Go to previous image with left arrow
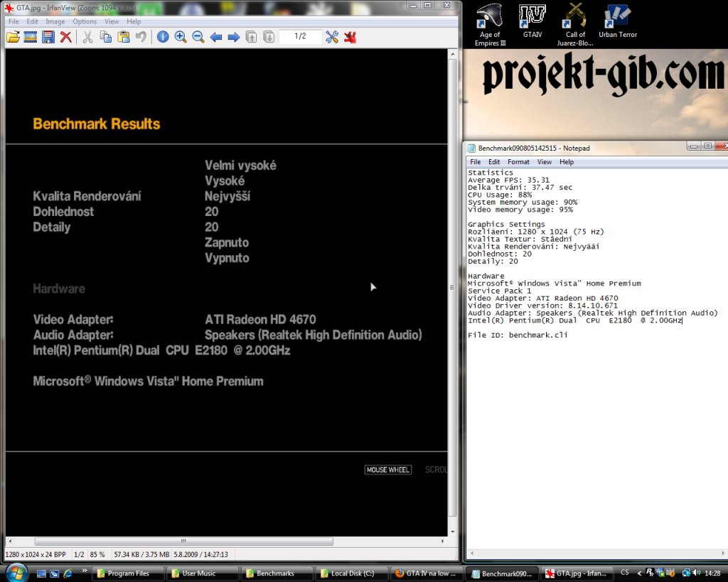The width and height of the screenshot is (728, 582). [216, 37]
